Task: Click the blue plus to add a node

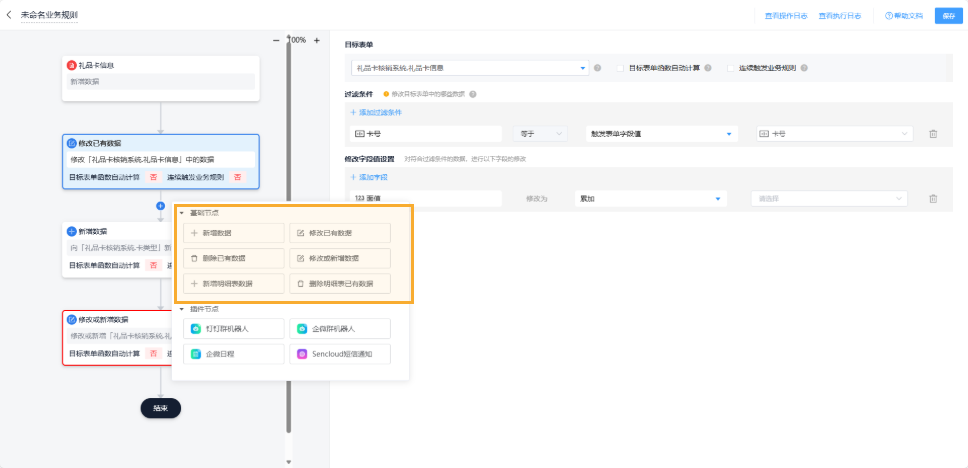Action: [x=161, y=206]
